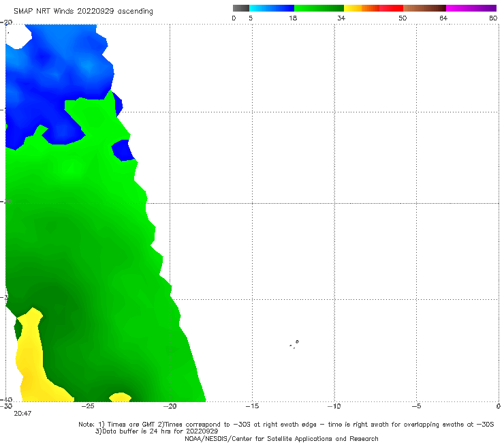Click the gray segment of the color bar

pos(241,8)
